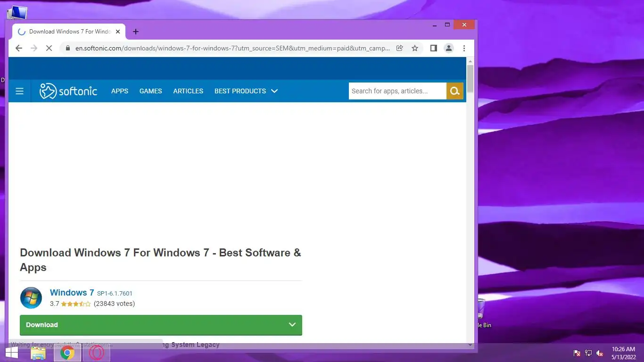Maximize the Chrome window
The width and height of the screenshot is (644, 362).
[x=447, y=25]
